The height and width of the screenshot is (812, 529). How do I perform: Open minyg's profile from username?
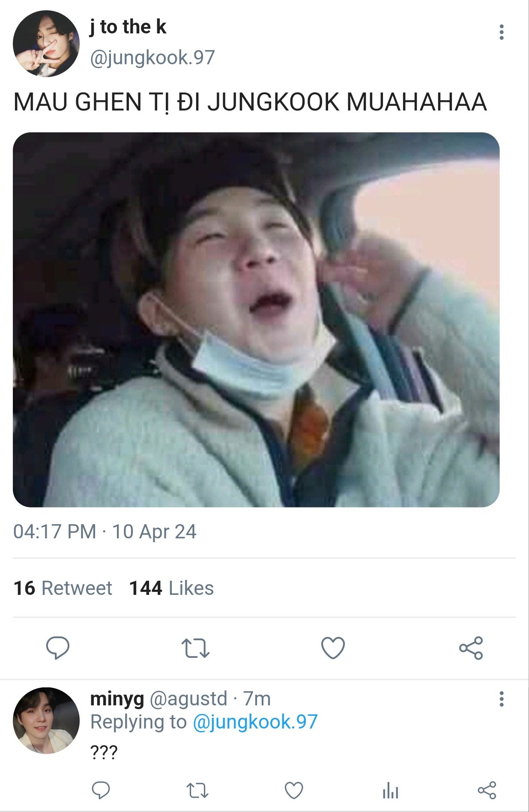pyautogui.click(x=117, y=699)
